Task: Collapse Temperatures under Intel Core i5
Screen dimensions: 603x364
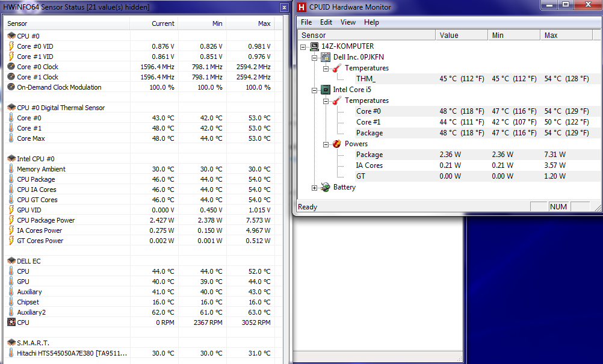Action: 326,101
